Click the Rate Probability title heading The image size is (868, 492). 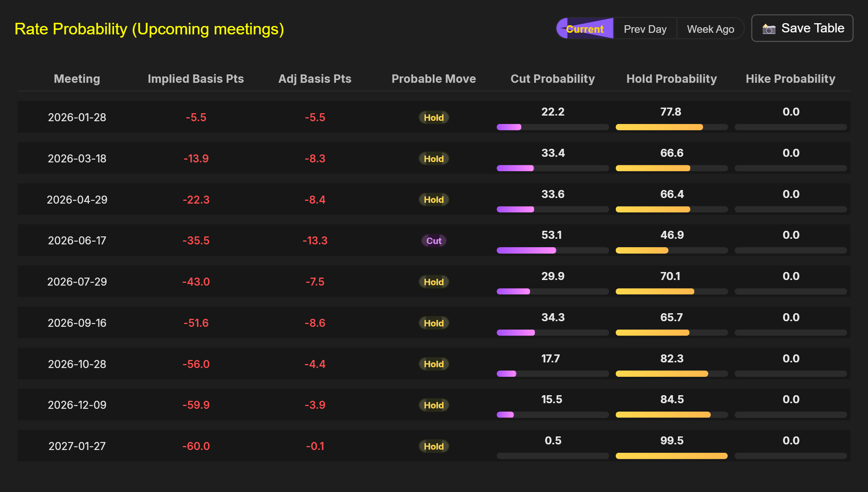149,29
